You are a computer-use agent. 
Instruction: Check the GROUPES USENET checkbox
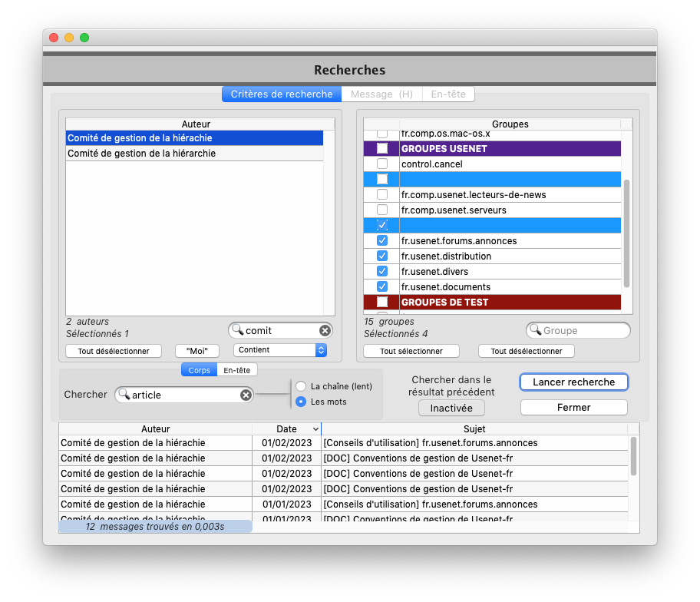382,148
